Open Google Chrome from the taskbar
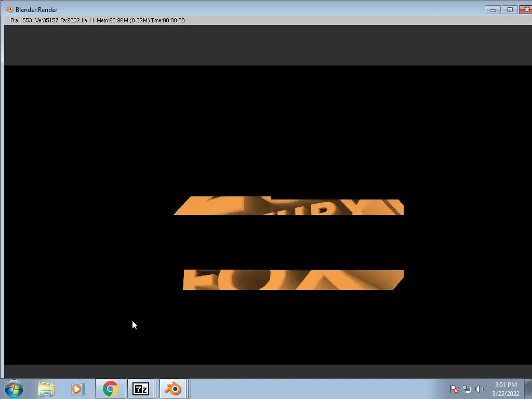 (111, 389)
